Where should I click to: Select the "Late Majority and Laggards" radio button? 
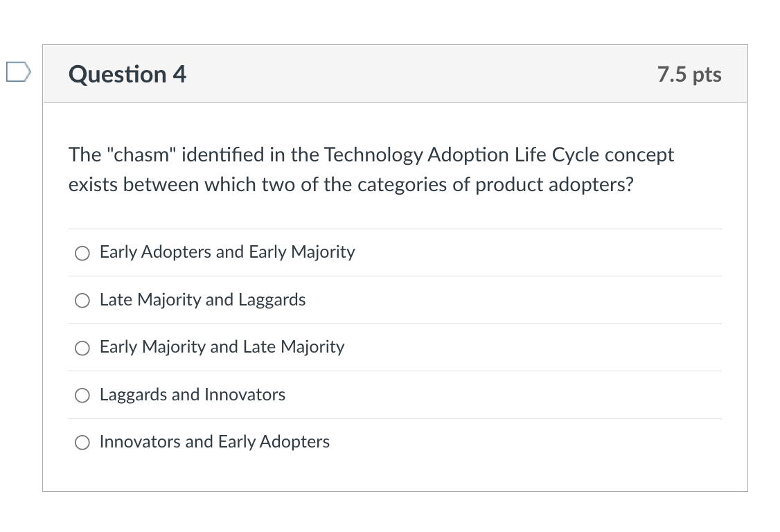[82, 300]
